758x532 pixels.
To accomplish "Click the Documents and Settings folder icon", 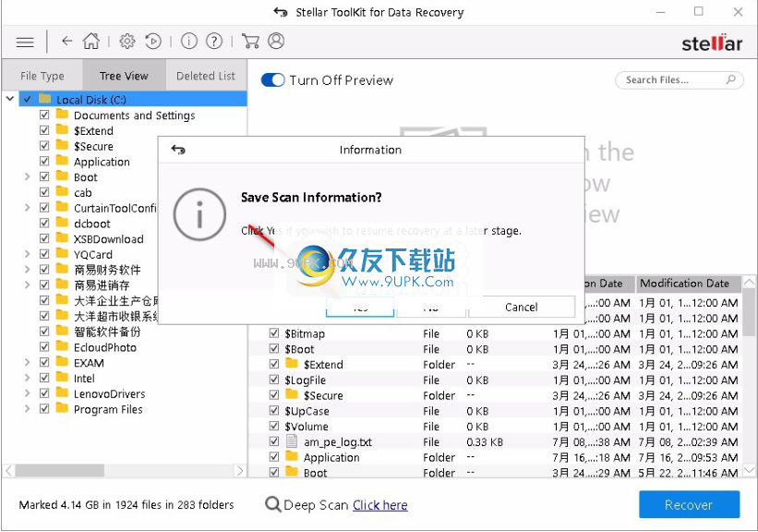I will click(x=62, y=115).
